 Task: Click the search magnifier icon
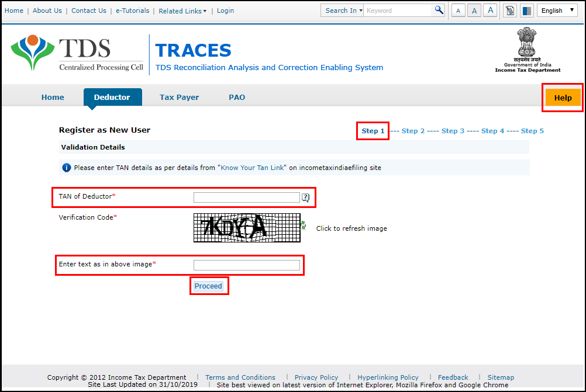[x=439, y=10]
